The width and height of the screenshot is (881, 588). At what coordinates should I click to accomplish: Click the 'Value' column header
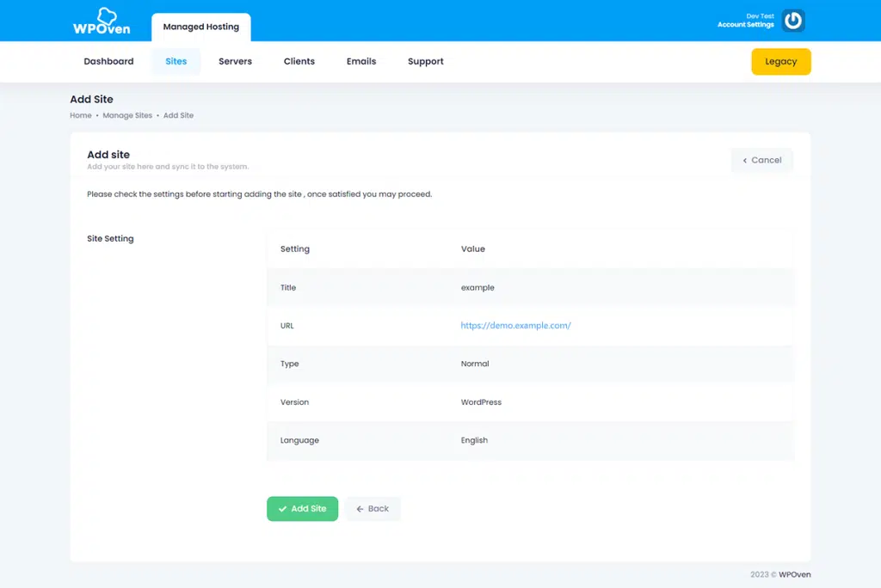[472, 248]
